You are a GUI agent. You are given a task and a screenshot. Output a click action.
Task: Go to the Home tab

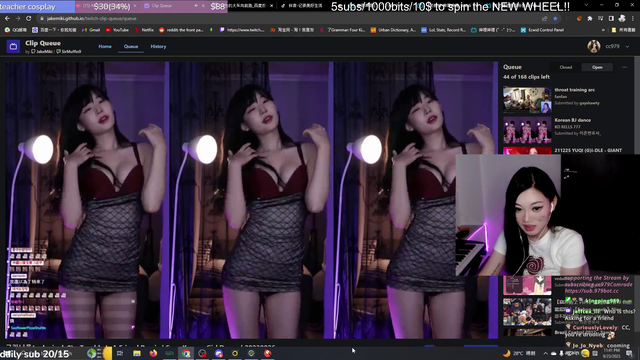point(105,47)
